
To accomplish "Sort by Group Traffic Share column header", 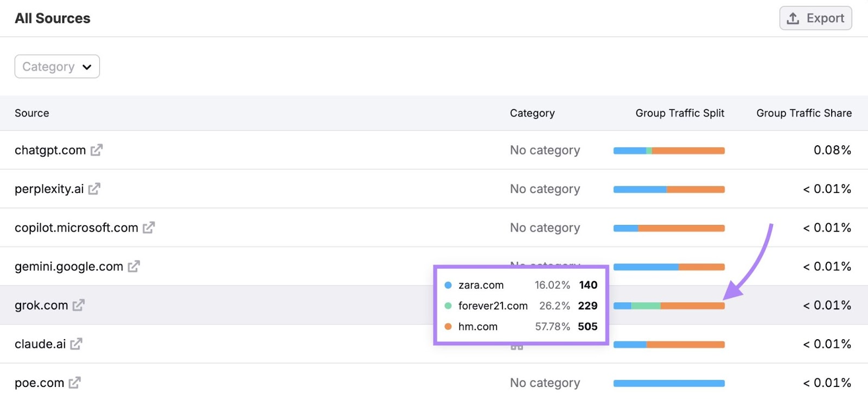I will 803,113.
